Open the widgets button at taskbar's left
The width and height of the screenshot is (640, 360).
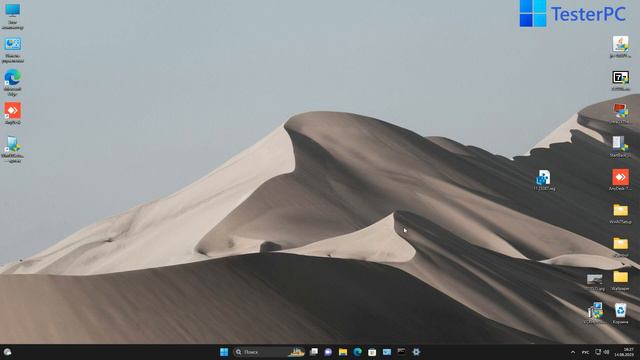7,352
